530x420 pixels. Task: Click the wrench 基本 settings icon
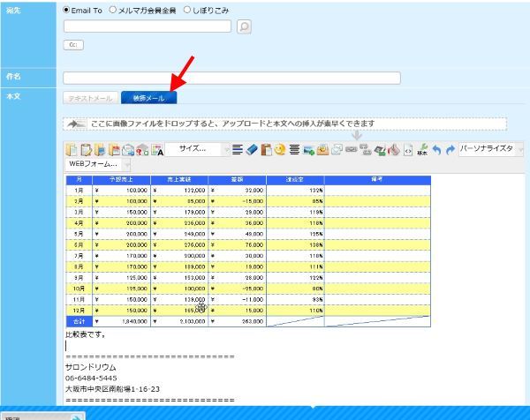(x=422, y=149)
